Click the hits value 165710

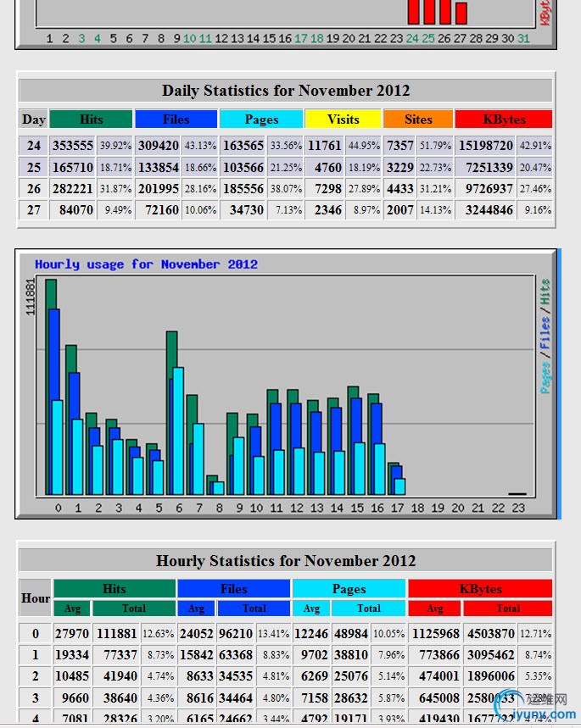72,167
